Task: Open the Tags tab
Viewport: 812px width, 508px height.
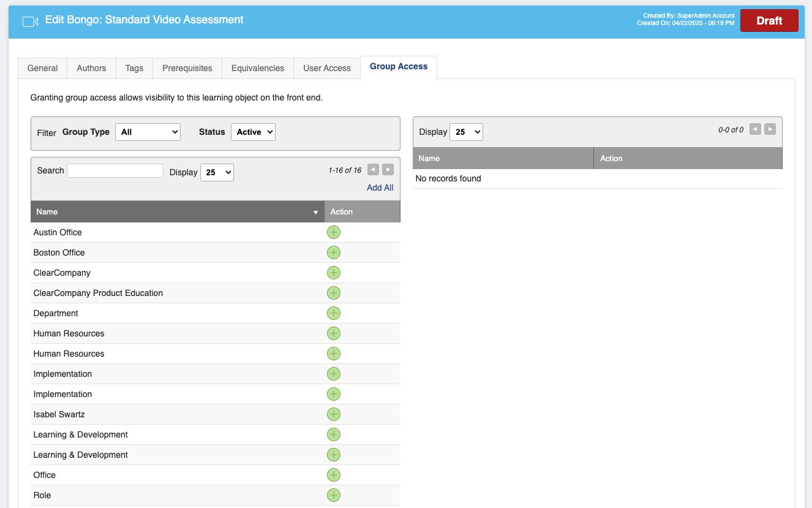Action: (134, 68)
